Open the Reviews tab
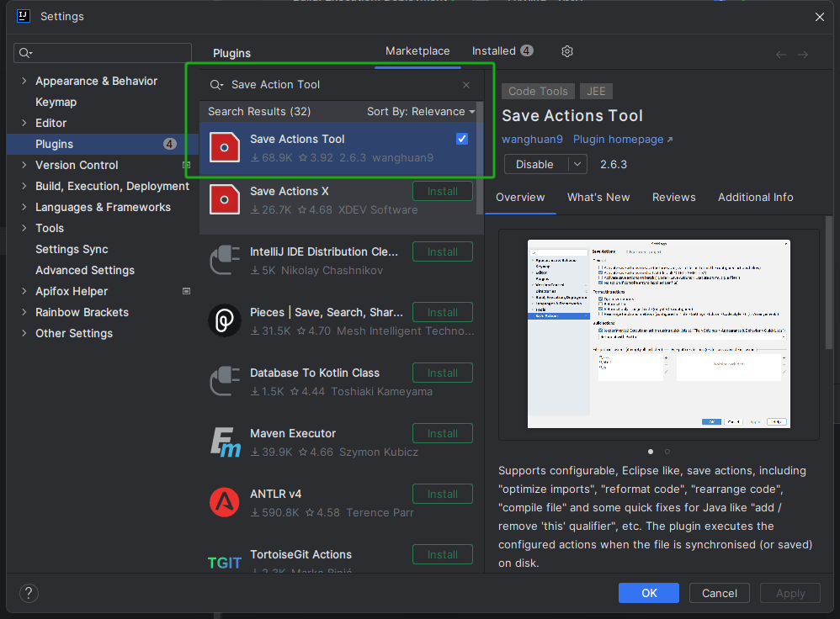This screenshot has width=840, height=619. (x=673, y=198)
